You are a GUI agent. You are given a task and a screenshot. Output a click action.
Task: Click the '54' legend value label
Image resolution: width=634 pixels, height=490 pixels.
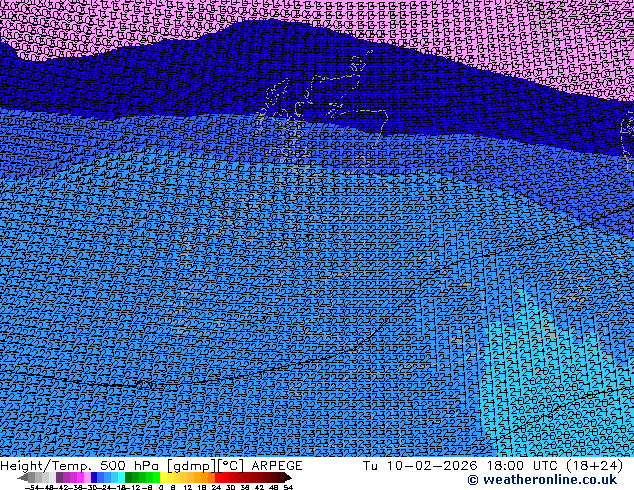pyautogui.click(x=288, y=487)
